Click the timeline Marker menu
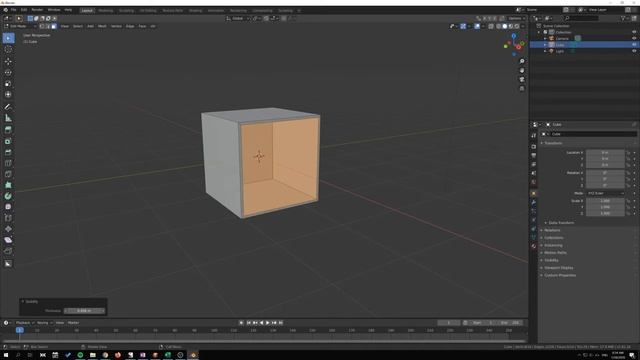 (73, 323)
